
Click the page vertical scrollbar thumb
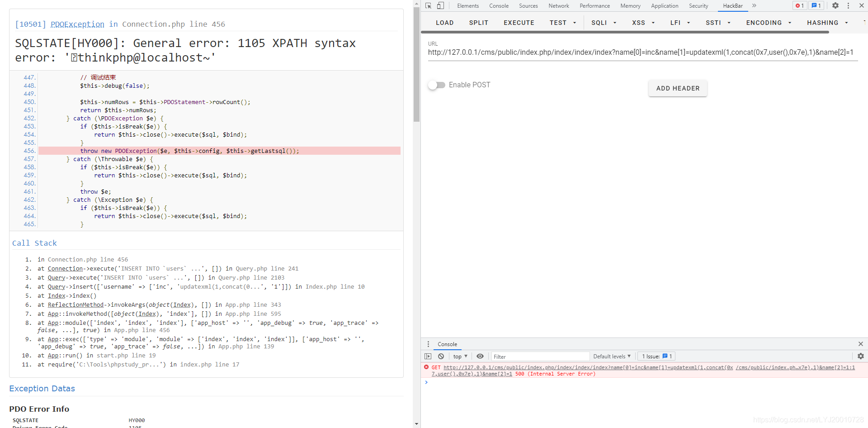416,64
